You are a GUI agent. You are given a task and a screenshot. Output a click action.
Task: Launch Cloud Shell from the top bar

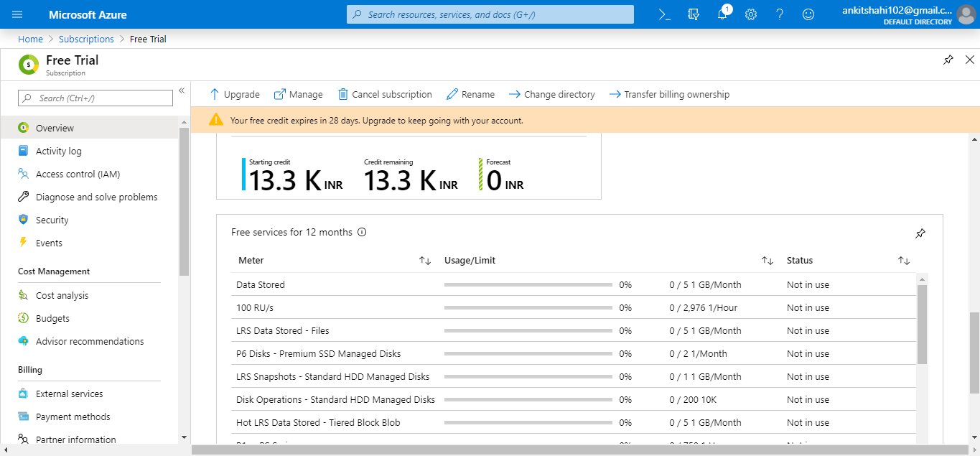pyautogui.click(x=664, y=14)
